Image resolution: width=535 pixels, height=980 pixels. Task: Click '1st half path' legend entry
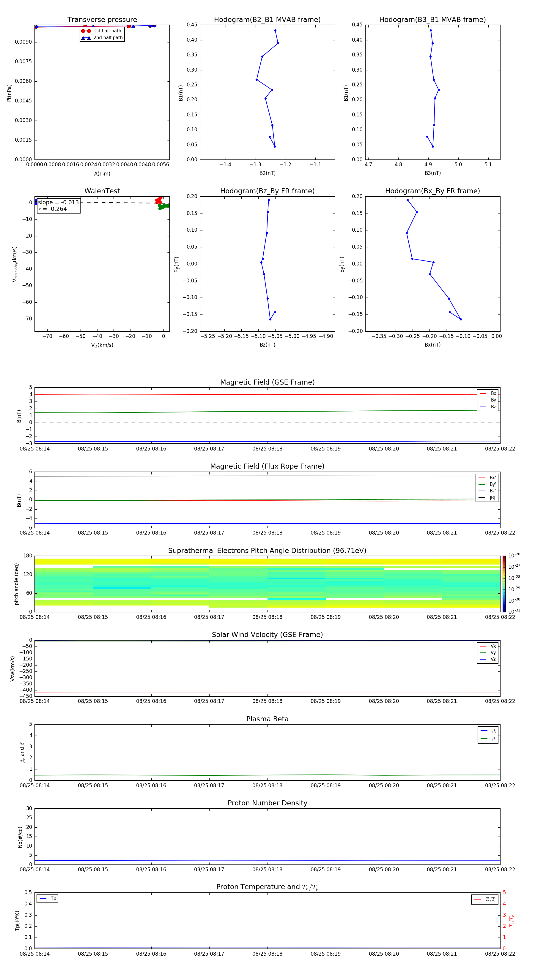pyautogui.click(x=101, y=31)
